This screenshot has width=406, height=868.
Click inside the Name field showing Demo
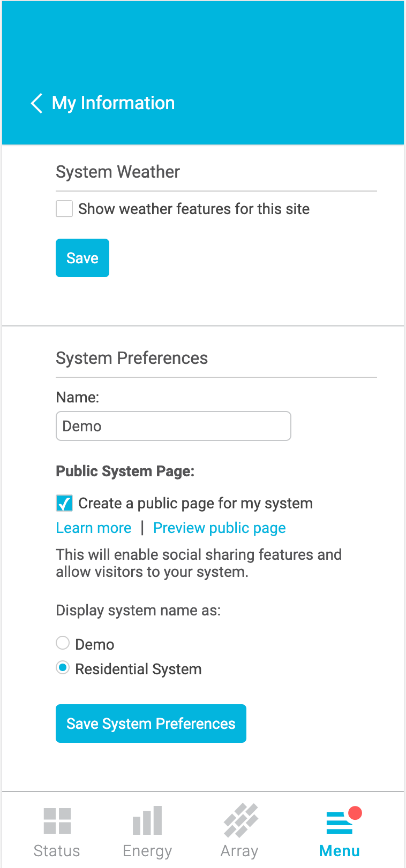(173, 426)
